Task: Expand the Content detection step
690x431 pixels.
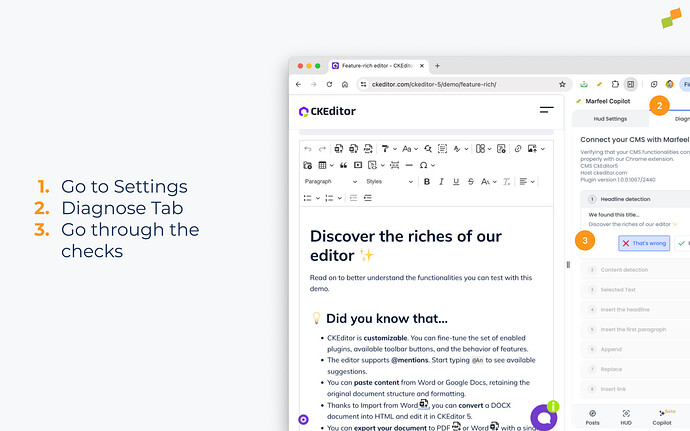Action: 625,269
